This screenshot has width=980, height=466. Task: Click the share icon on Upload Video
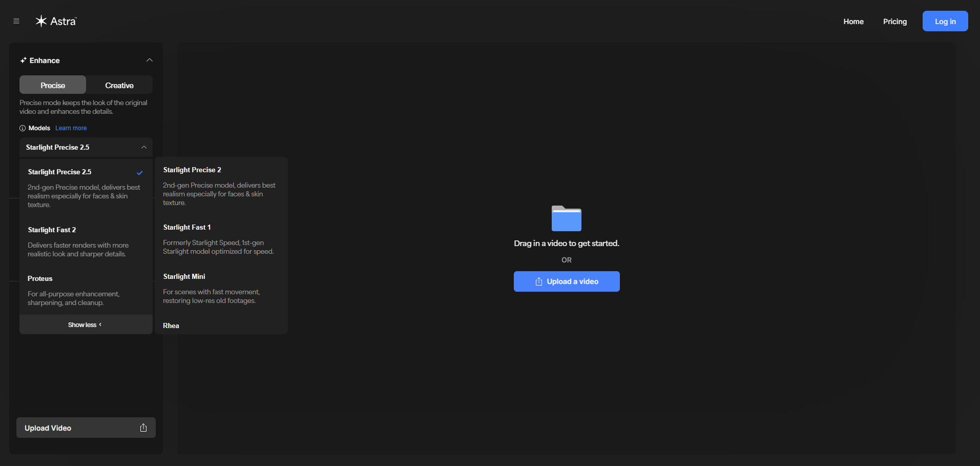[143, 428]
